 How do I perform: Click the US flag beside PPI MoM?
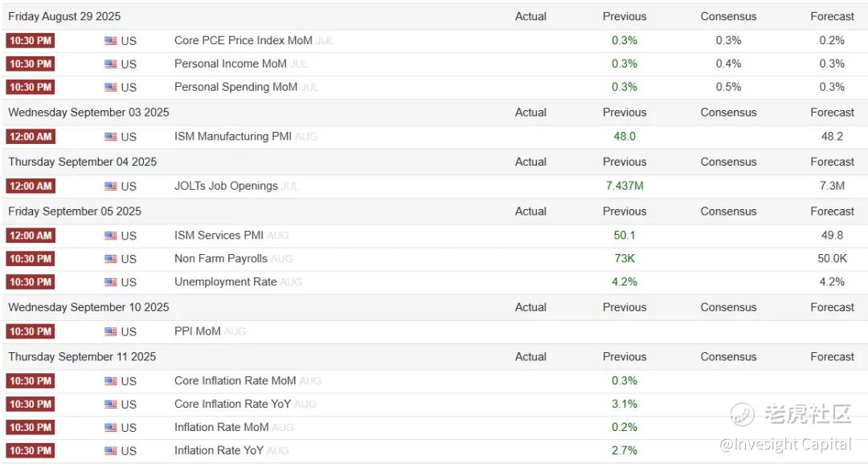(111, 331)
